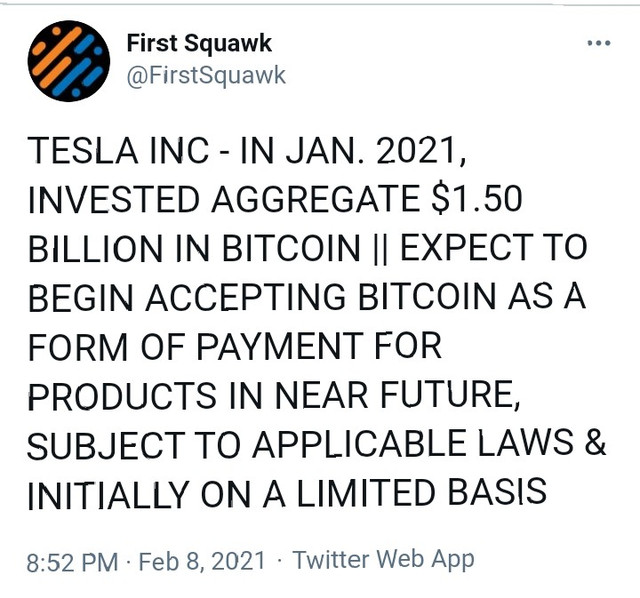Click the BEGIN ACCEPTING BITCOIN line

coord(307,297)
